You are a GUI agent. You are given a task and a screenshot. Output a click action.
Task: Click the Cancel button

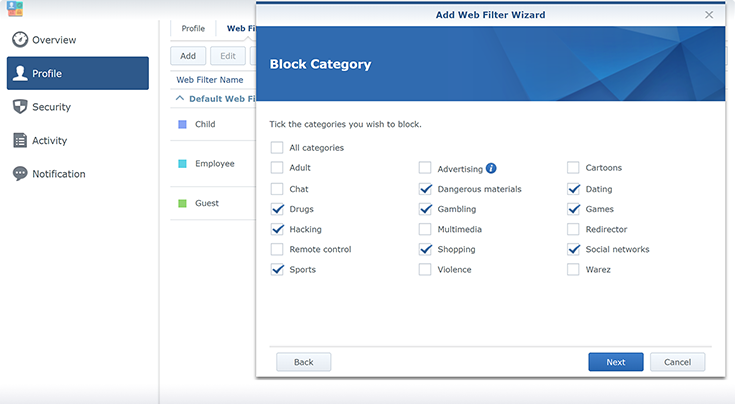click(x=677, y=362)
